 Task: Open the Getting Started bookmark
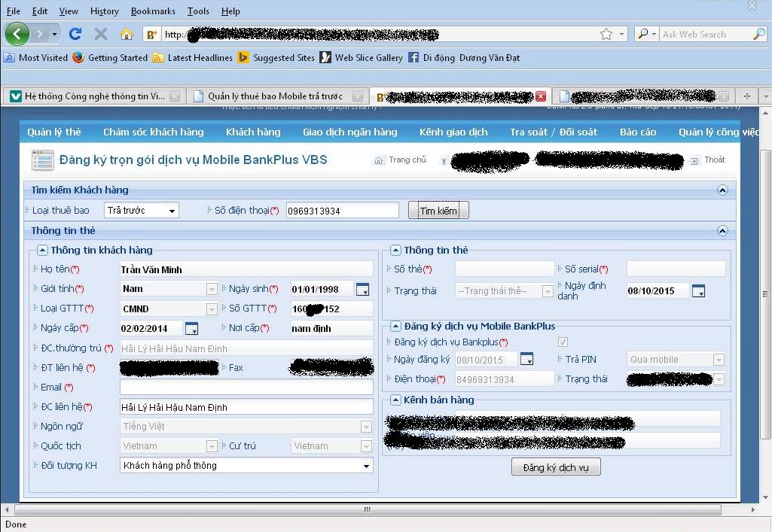[110, 57]
